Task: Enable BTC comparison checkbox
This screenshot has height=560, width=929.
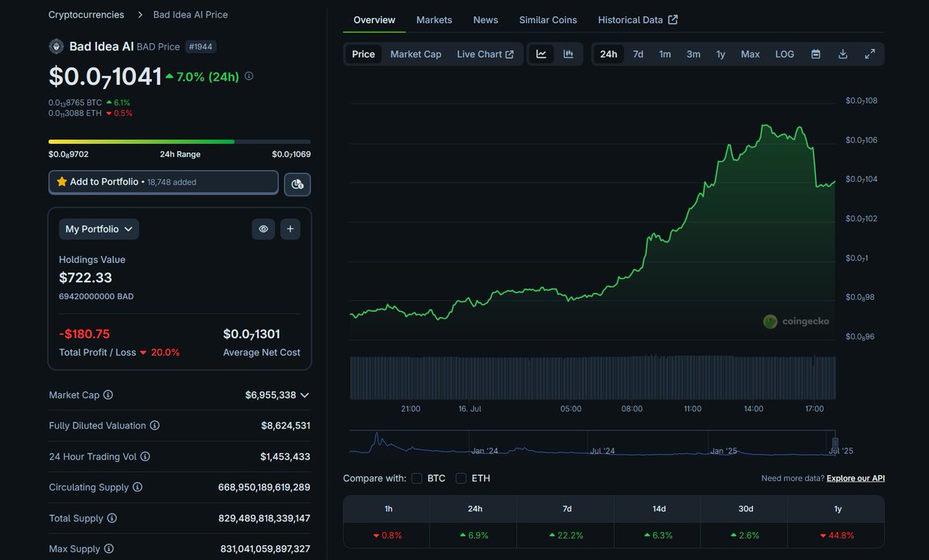Action: (417, 478)
